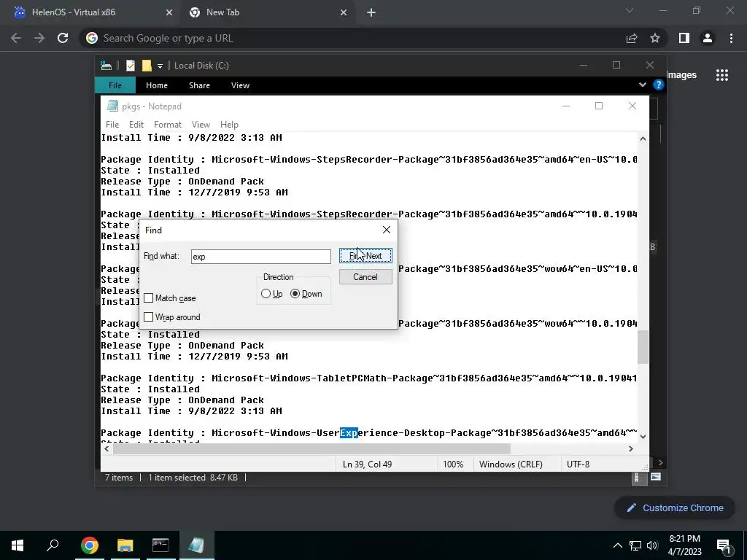Open Notepad's File menu
The width and height of the screenshot is (747, 560).
(112, 124)
